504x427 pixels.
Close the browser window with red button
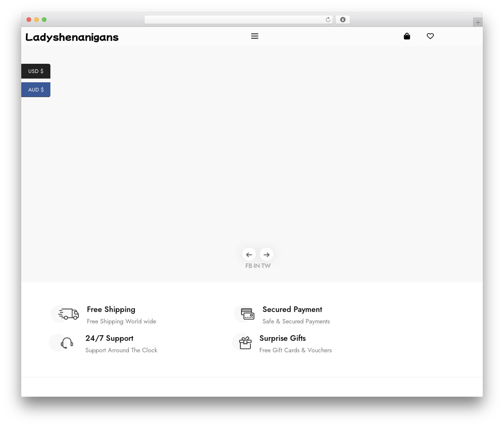coord(29,20)
